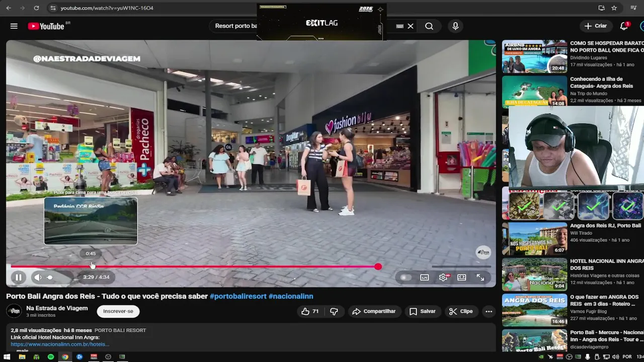The height and width of the screenshot is (362, 644).
Task: Open 'Como se hospedar barato no Porto Bali' thumbnail
Action: tap(534, 57)
